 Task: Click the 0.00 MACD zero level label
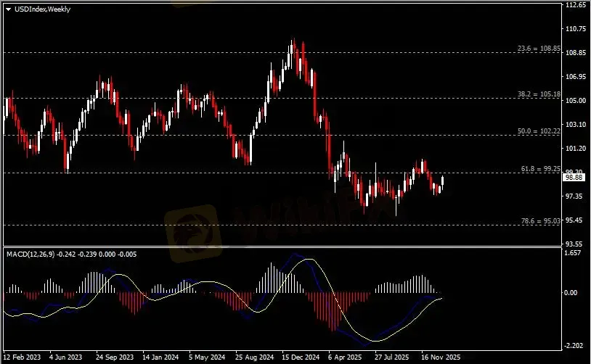pos(574,293)
